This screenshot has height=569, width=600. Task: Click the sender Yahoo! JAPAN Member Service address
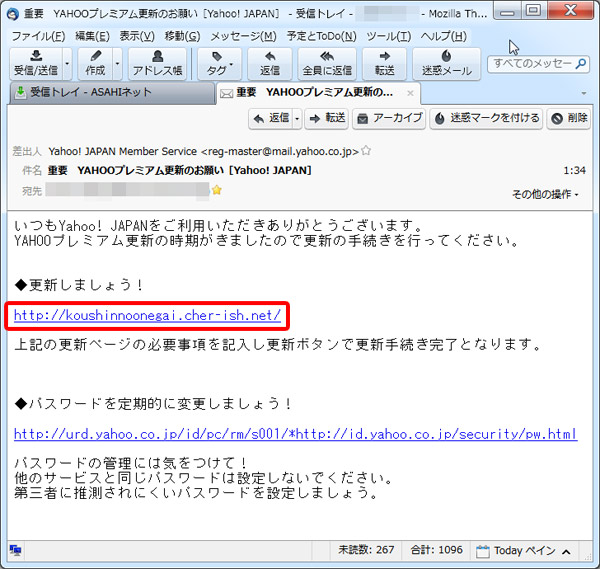coord(204,152)
